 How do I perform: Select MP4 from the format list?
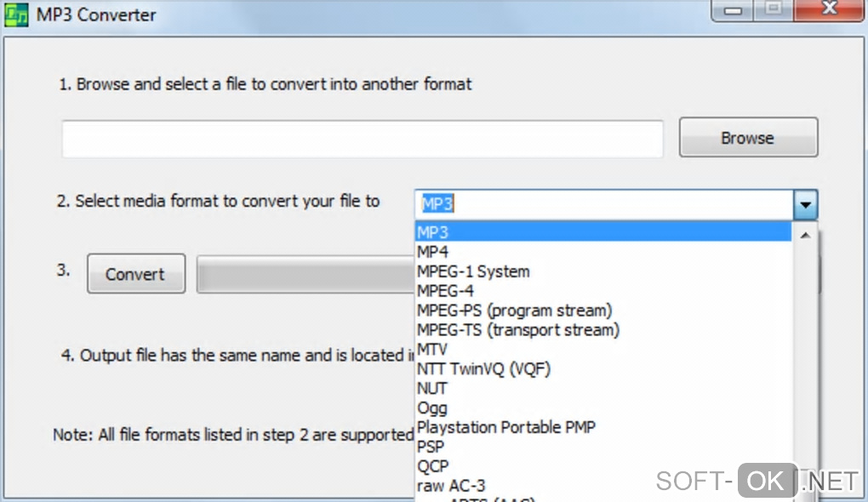point(432,252)
